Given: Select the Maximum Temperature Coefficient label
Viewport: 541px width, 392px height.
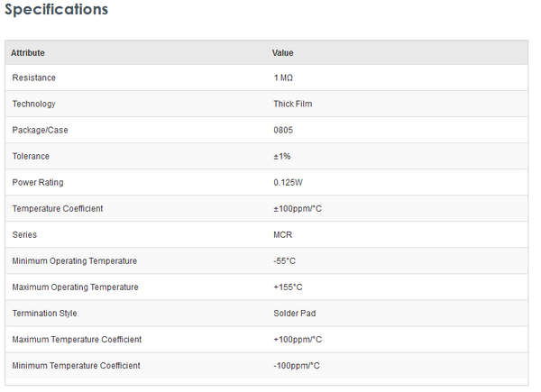Looking at the screenshot, I should coord(77,340).
